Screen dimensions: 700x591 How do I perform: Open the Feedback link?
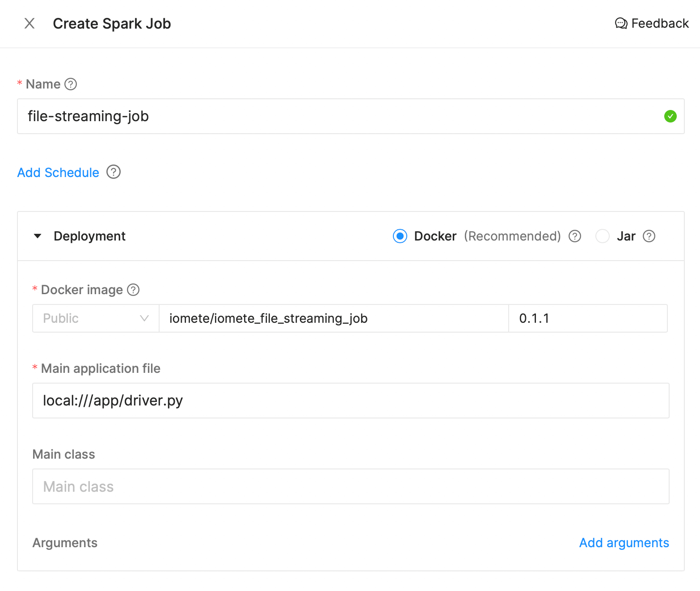[x=652, y=23]
